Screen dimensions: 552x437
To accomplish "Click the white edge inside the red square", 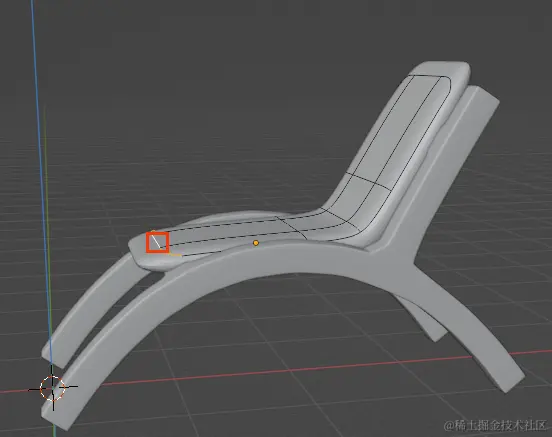I will click(x=156, y=242).
